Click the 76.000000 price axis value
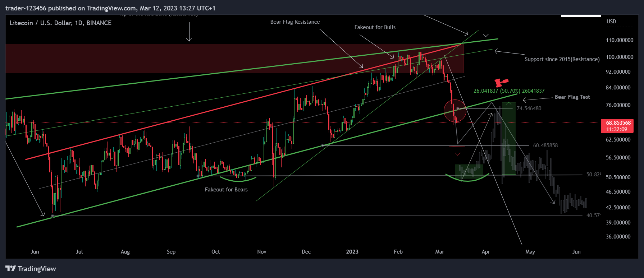Screen dimensions: 644x278 tap(618, 105)
